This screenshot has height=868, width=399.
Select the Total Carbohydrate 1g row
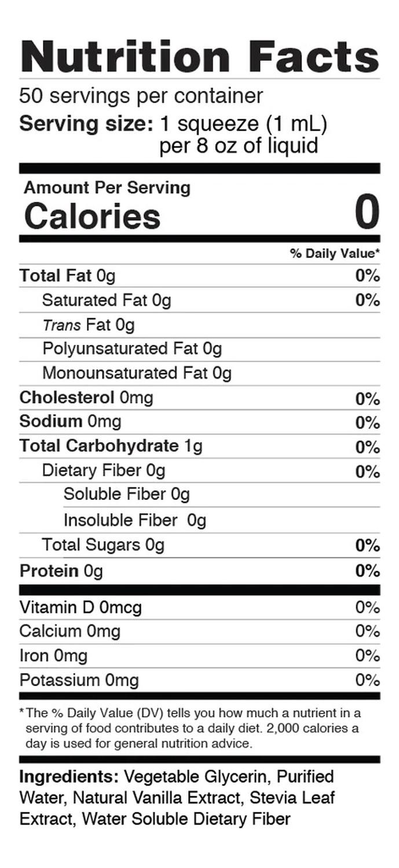111,446
